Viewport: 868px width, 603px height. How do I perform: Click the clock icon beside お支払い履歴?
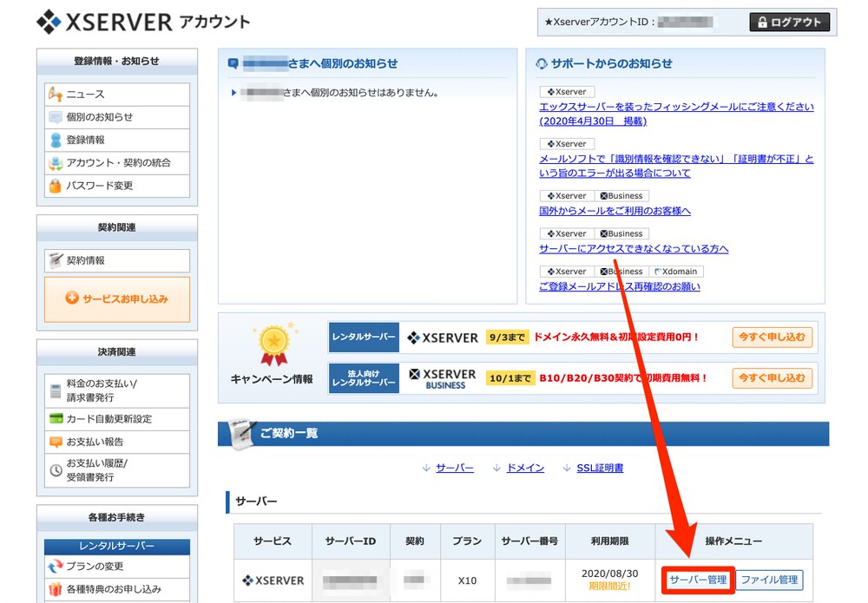(56, 470)
